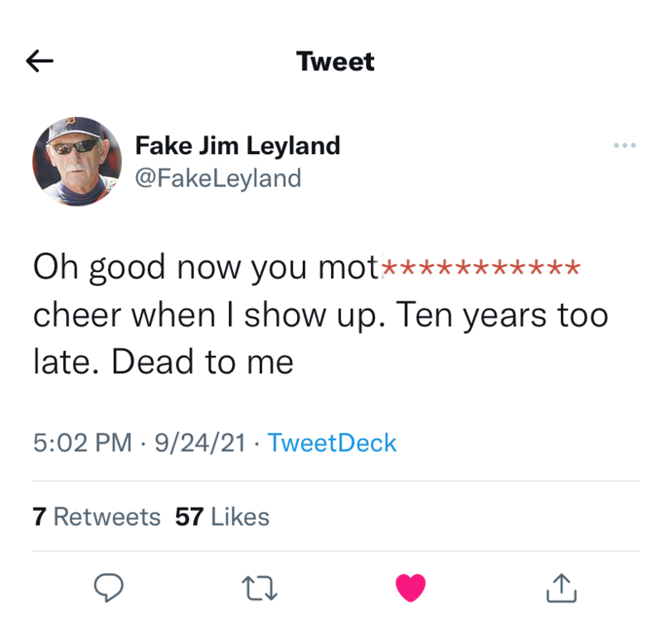Visit the @FakeLeyland handle

point(217,177)
